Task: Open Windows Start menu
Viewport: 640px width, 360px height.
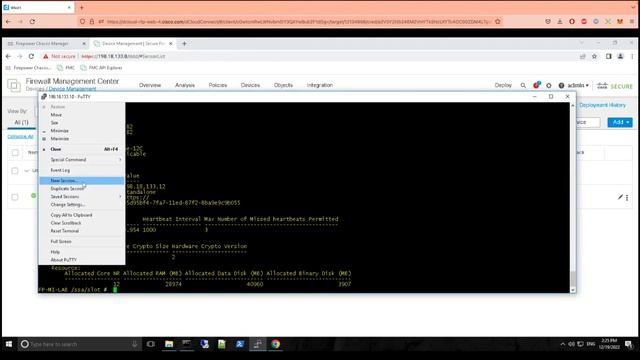Action: click(x=9, y=344)
